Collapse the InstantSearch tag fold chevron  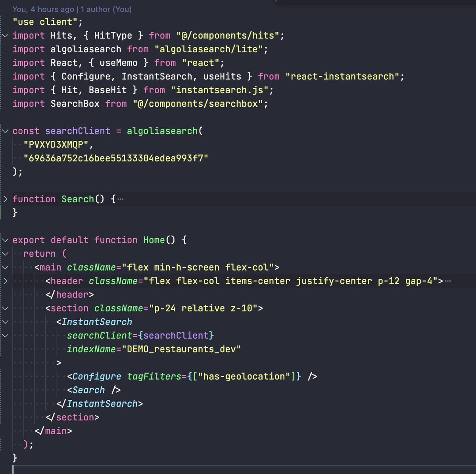coord(5,322)
